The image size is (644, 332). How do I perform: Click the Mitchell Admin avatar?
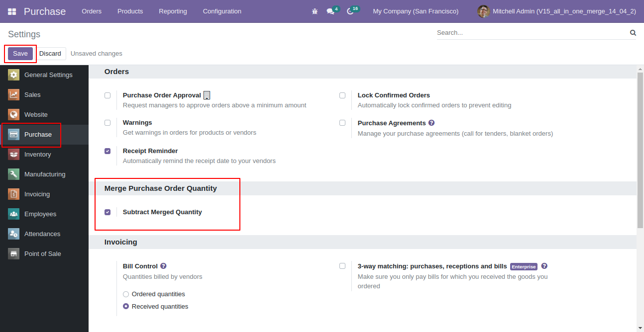(x=483, y=11)
